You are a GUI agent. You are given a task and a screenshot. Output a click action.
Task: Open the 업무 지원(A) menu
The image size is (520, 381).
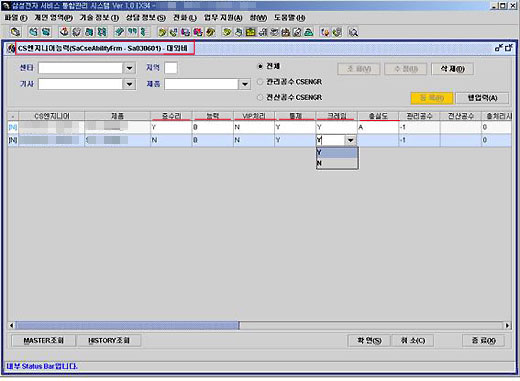point(223,18)
